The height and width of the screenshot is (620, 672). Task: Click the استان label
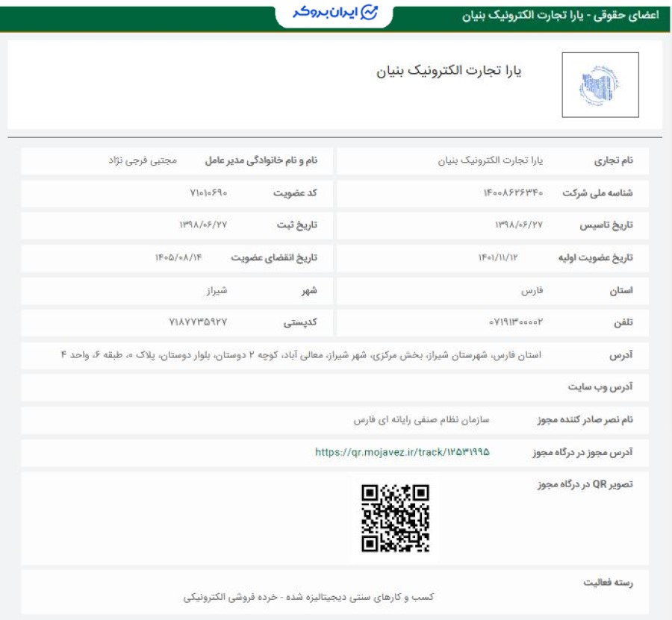[621, 291]
